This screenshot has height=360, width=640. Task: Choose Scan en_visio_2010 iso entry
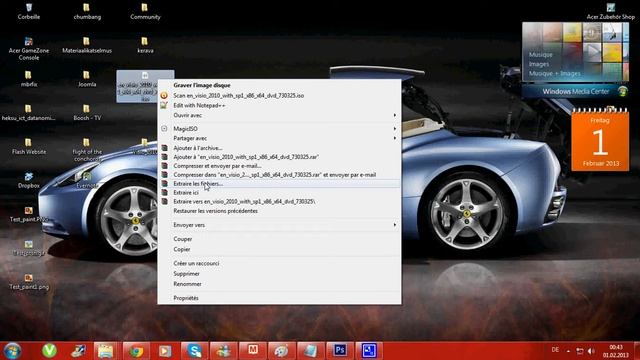pyautogui.click(x=279, y=96)
